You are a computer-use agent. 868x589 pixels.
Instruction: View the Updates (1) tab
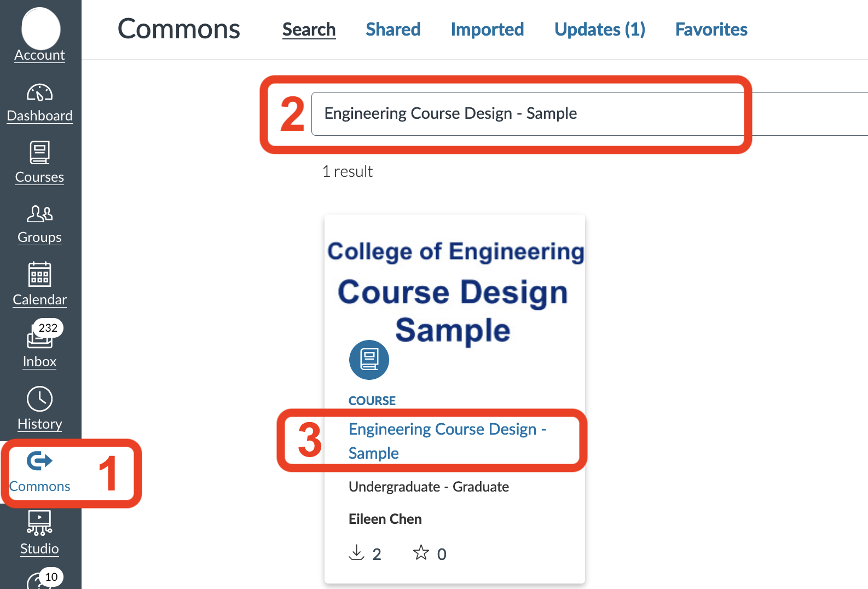pyautogui.click(x=599, y=30)
